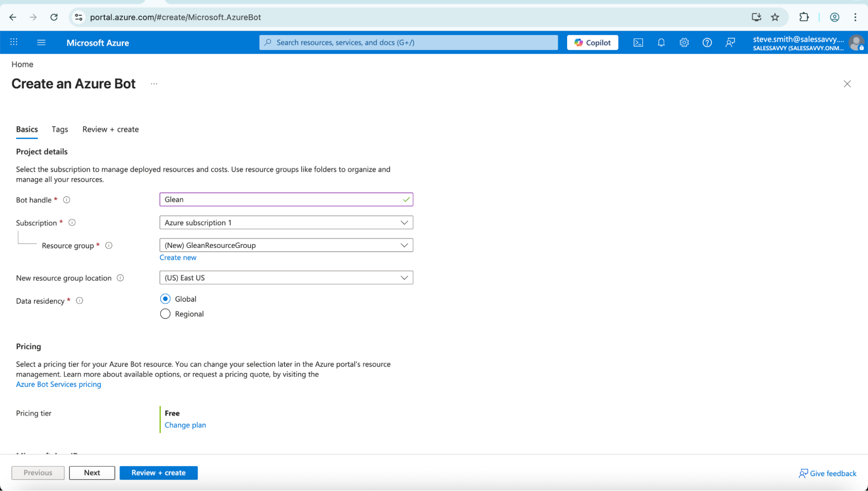
Task: Click the Previous button
Action: (x=38, y=473)
